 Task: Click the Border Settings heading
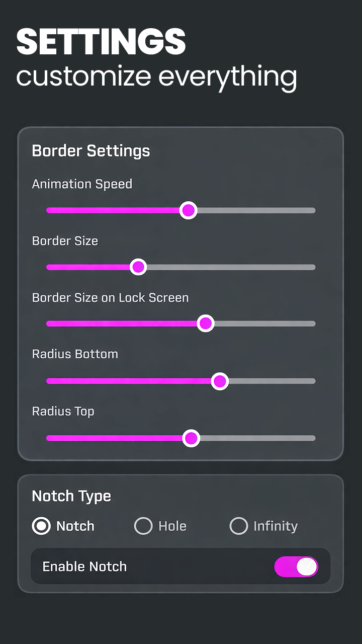[x=91, y=150]
